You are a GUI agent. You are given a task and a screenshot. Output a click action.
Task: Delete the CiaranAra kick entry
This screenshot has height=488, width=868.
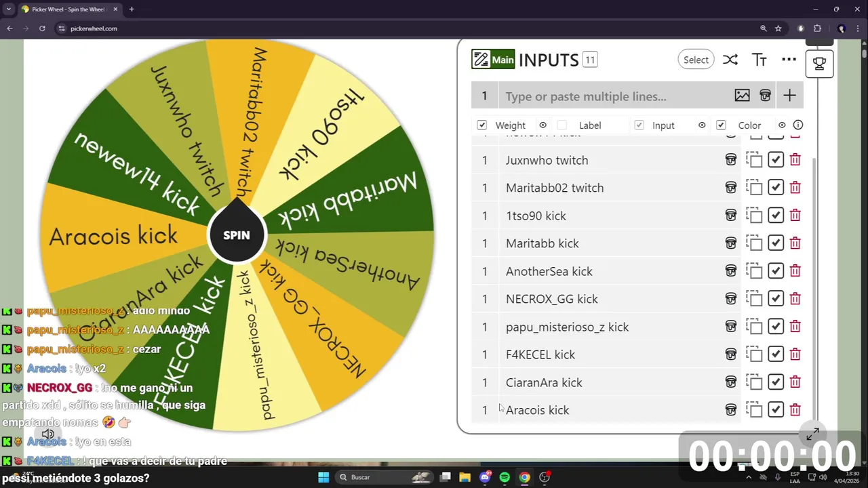795,382
